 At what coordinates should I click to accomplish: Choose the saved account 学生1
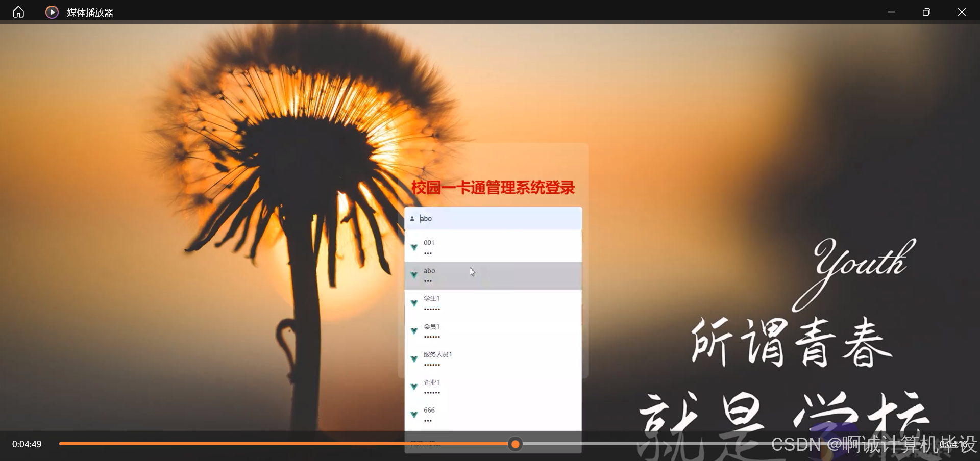click(x=493, y=304)
